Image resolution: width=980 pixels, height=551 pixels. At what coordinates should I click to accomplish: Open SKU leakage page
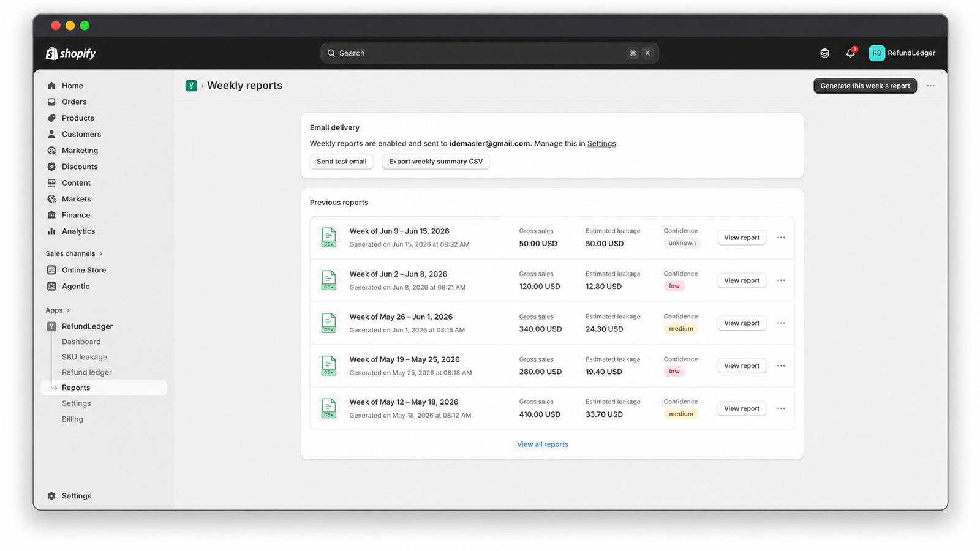pos(85,357)
